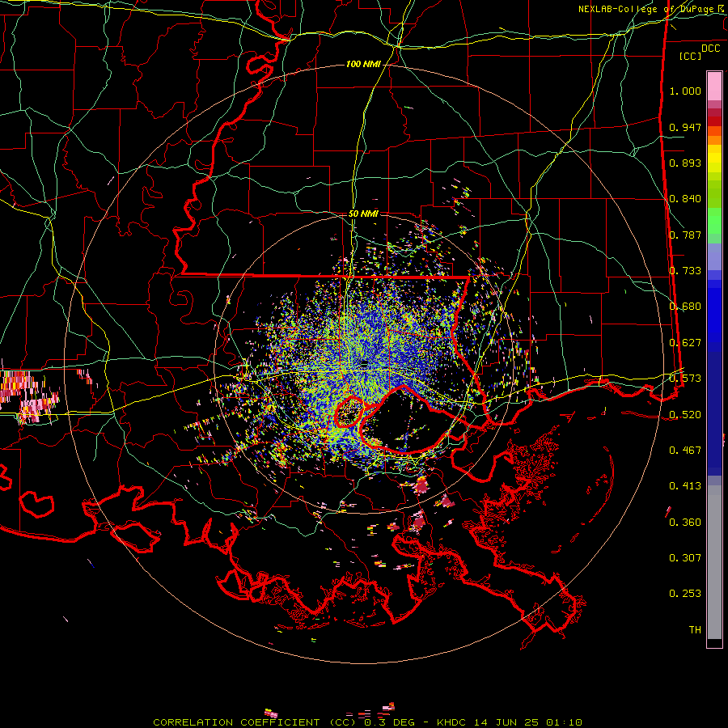Click the 0.680 scale value label
Screen dimensions: 728x728
pyautogui.click(x=685, y=307)
